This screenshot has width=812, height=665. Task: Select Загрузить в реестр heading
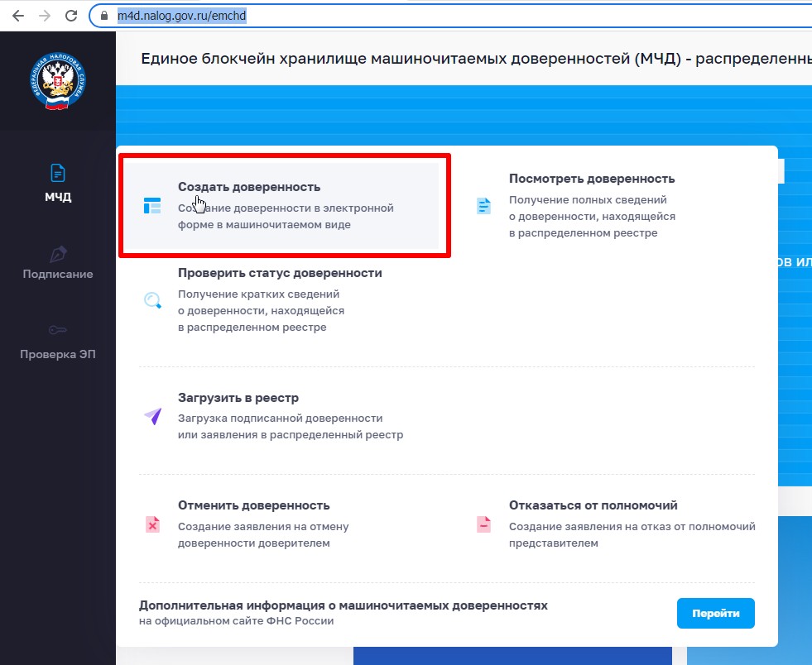point(238,398)
